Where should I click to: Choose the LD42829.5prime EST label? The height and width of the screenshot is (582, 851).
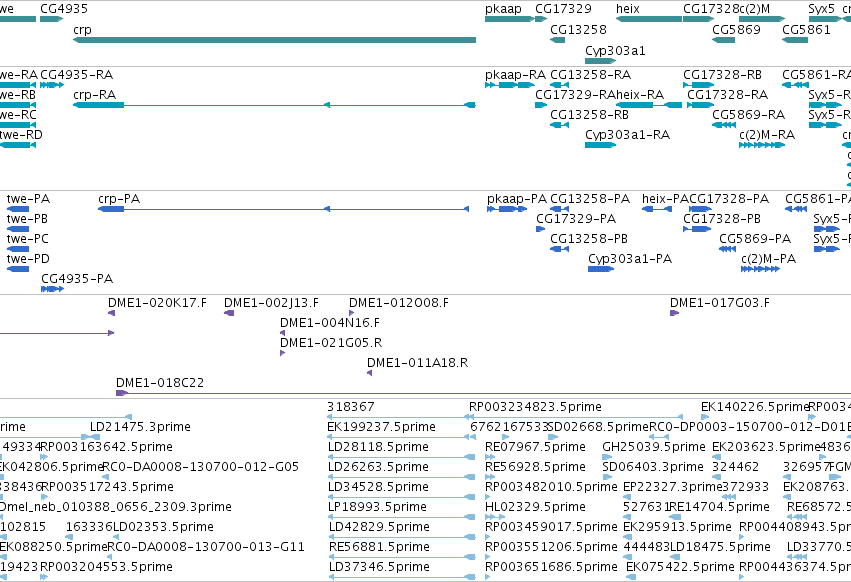point(379,527)
